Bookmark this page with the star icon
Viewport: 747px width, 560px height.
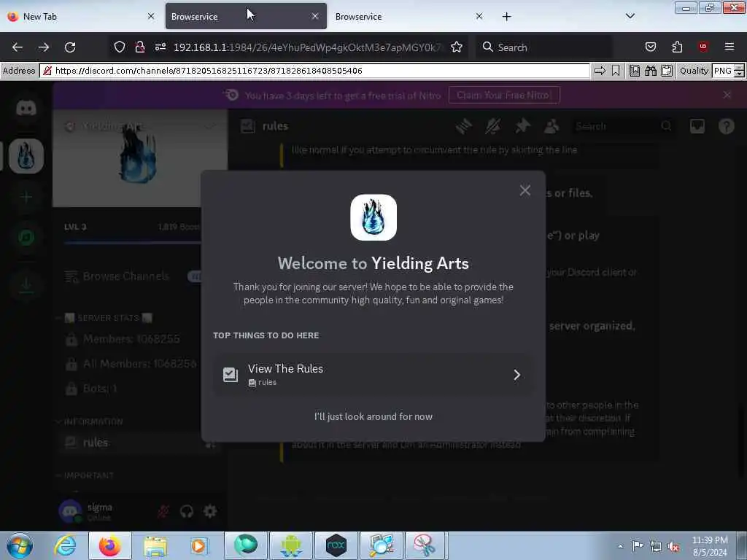(457, 47)
